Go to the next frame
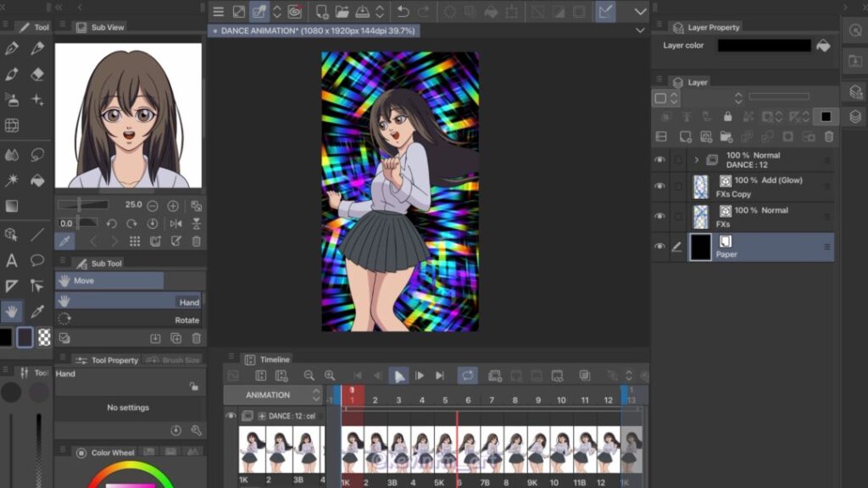868x488 pixels. click(420, 375)
